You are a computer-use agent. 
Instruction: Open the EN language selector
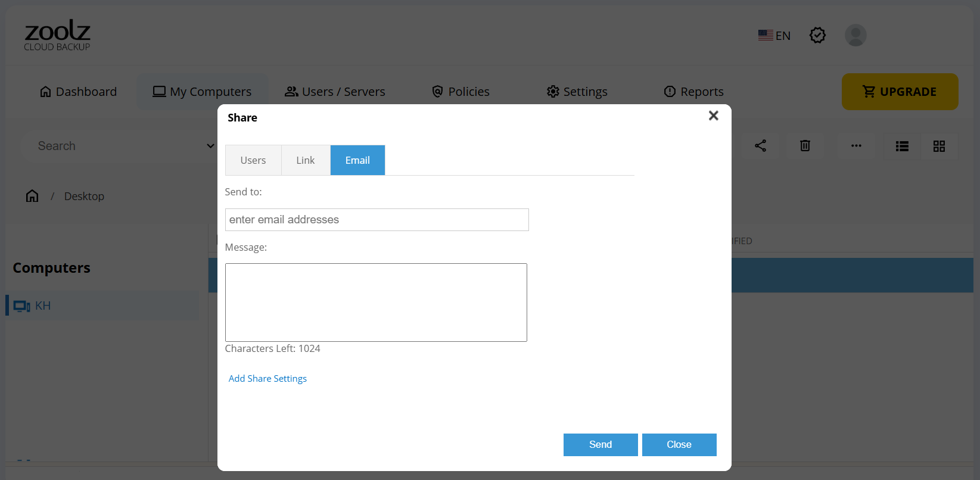coord(774,36)
